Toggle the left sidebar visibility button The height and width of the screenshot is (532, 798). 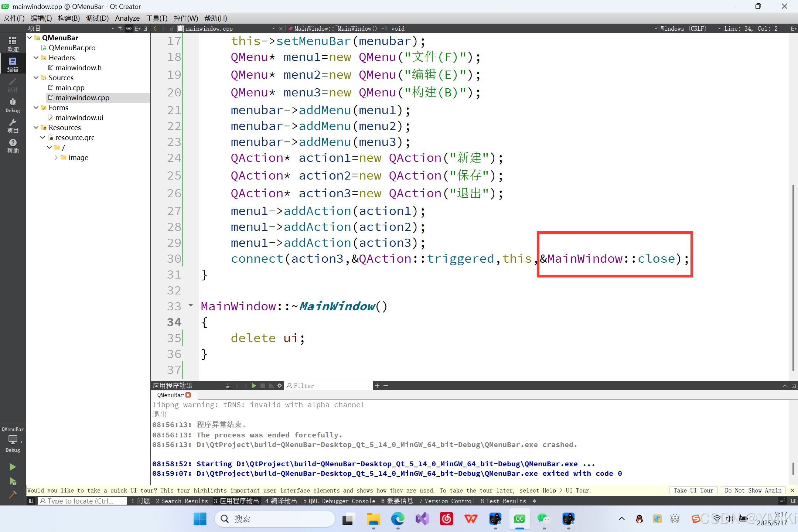[31, 501]
